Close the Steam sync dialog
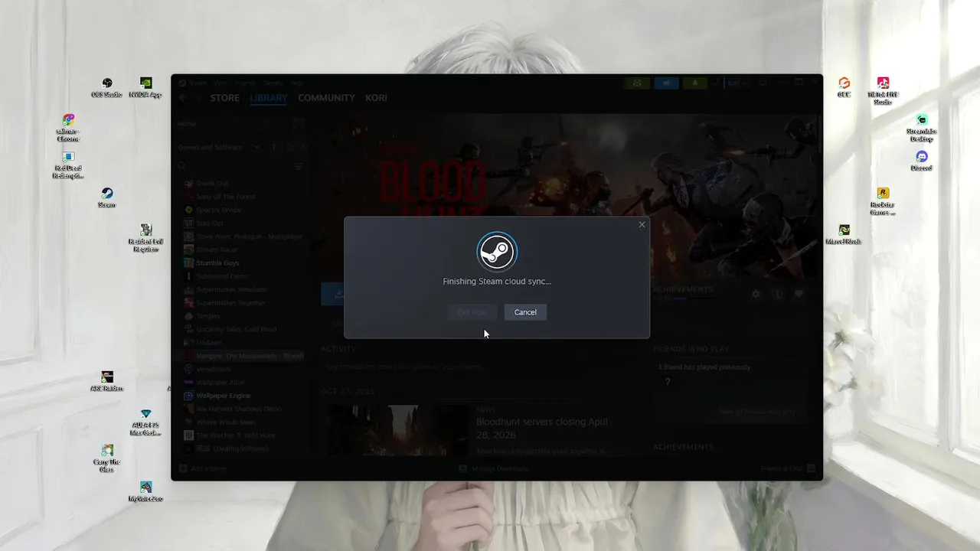 click(642, 224)
